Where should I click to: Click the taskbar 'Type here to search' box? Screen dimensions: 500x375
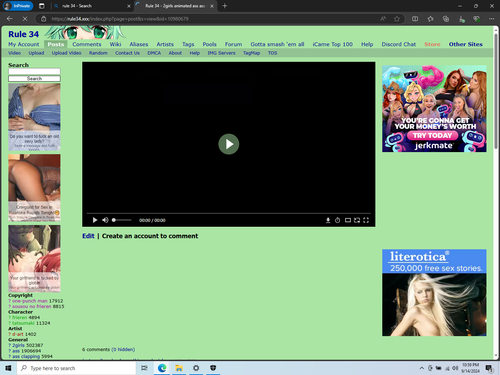pos(76,368)
